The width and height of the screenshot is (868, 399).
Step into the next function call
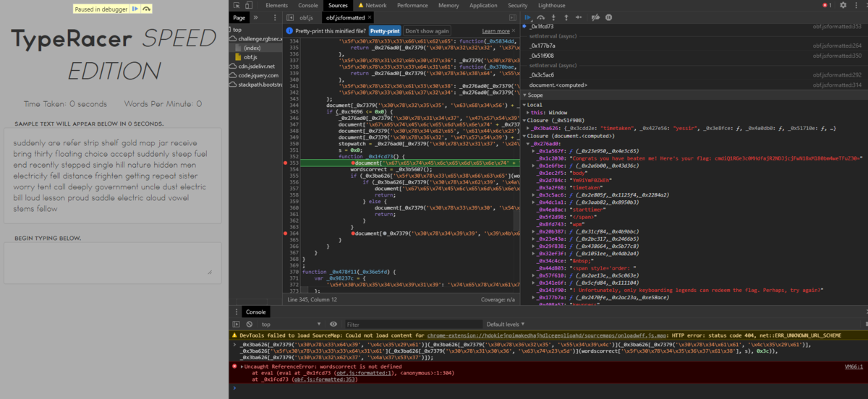point(553,17)
